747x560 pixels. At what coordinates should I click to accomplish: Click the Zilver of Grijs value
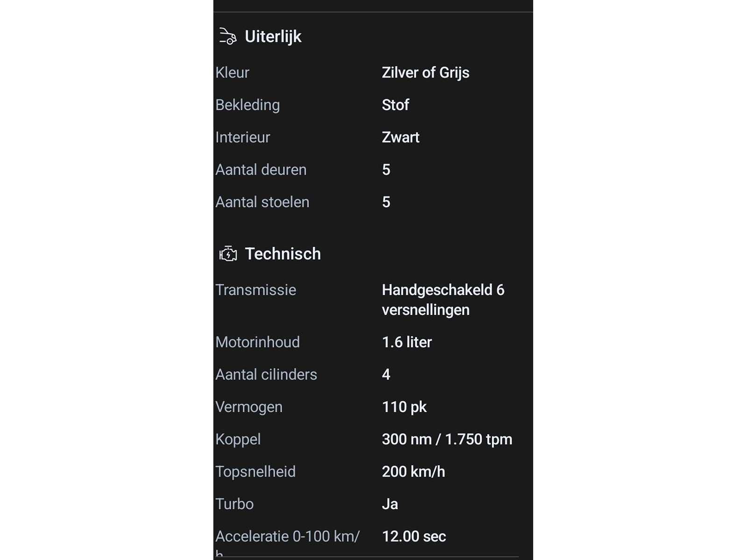pyautogui.click(x=425, y=73)
